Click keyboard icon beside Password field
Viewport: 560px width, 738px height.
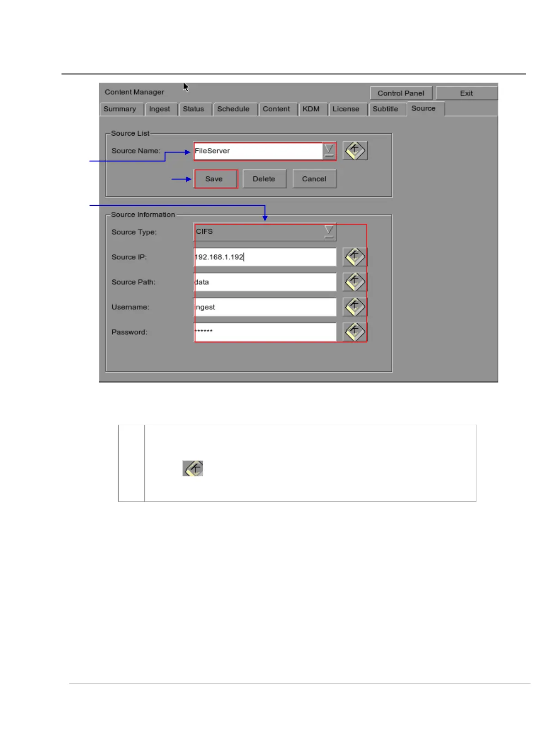[x=355, y=332]
